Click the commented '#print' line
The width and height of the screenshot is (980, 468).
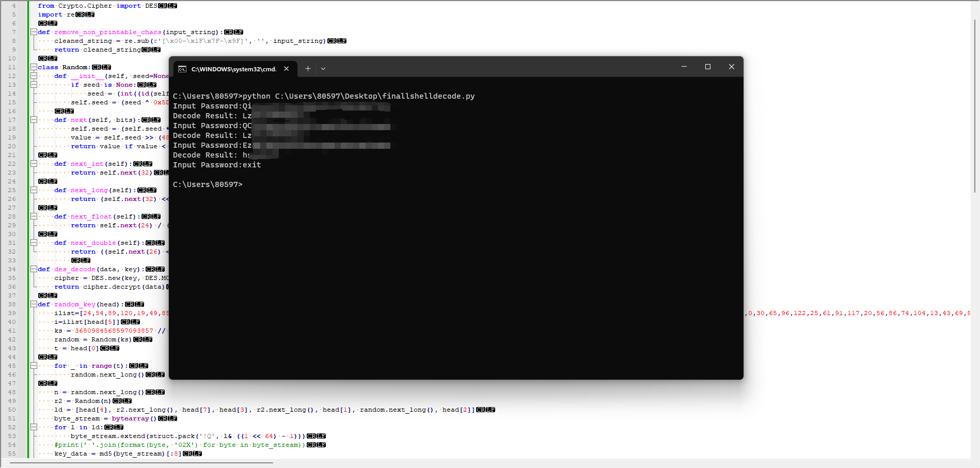coord(180,445)
